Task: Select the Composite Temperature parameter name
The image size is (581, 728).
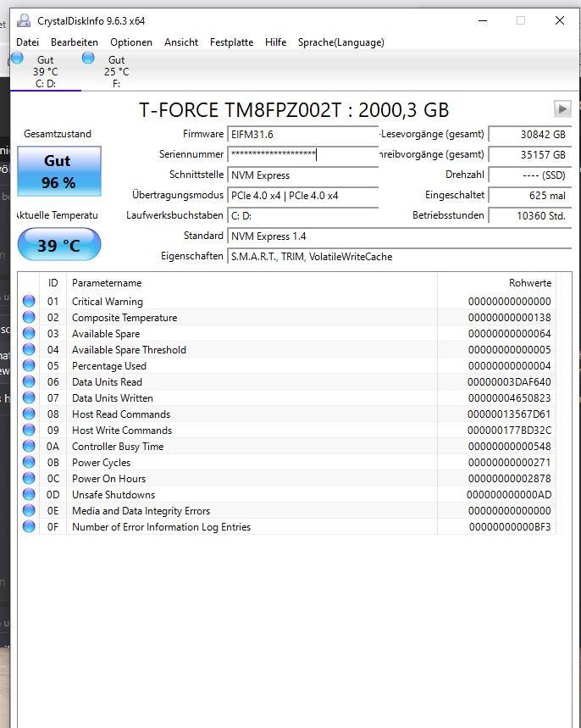Action: pos(125,318)
